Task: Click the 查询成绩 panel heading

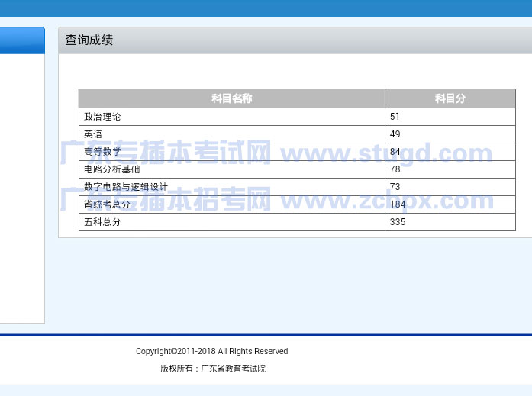Action: pos(89,40)
